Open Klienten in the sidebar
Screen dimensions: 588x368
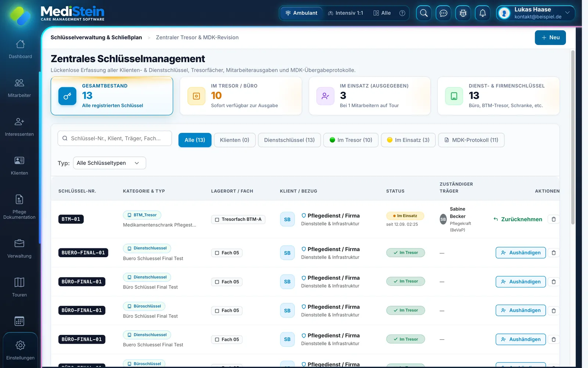19,165
